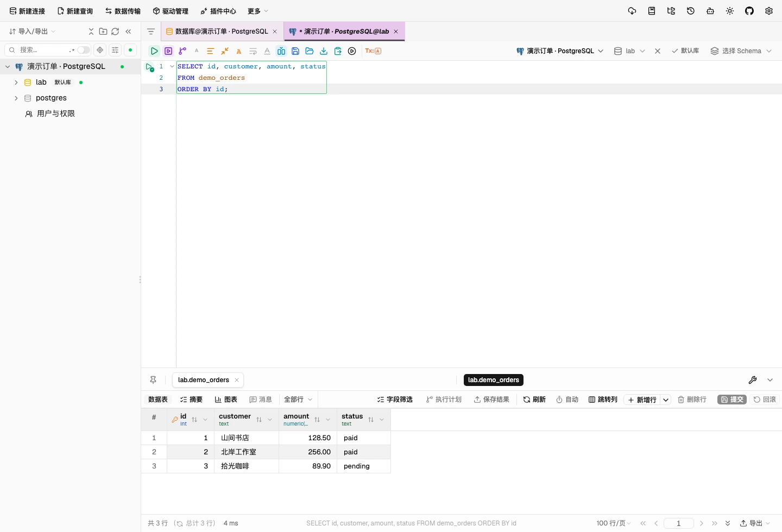The image size is (782, 532).
Task: Collapse the 演示订单 · PostgreSQL connection node
Action: (x=8, y=67)
